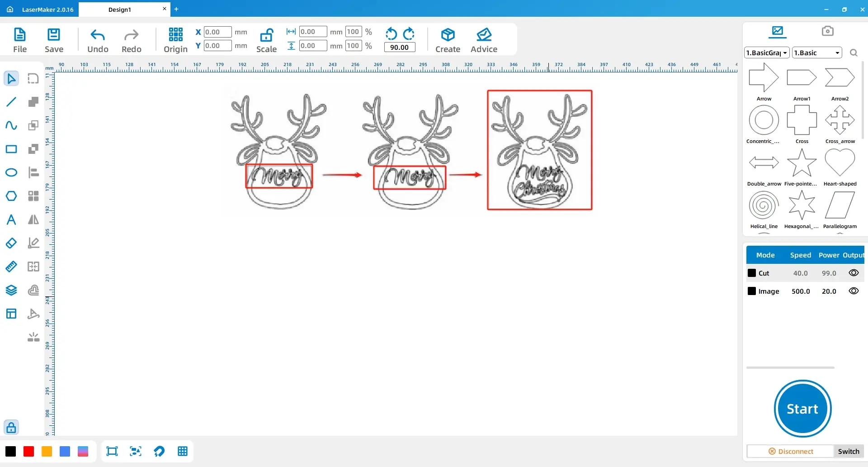Click the zoom-to-selection icon
This screenshot has height=467, width=868.
[x=136, y=451]
